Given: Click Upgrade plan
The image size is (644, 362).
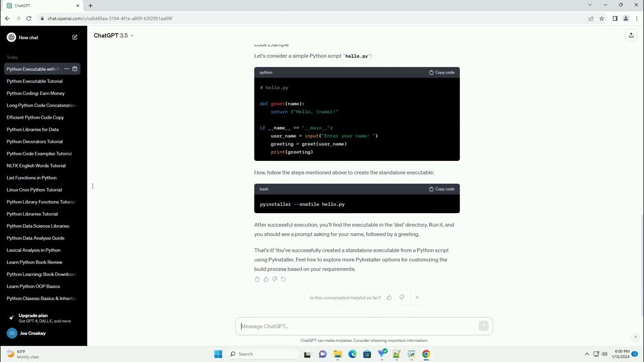Looking at the screenshot, I should [x=43, y=318].
